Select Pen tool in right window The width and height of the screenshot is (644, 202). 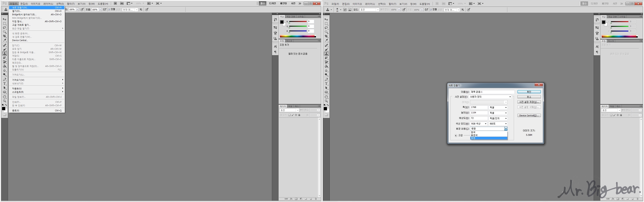(326, 80)
